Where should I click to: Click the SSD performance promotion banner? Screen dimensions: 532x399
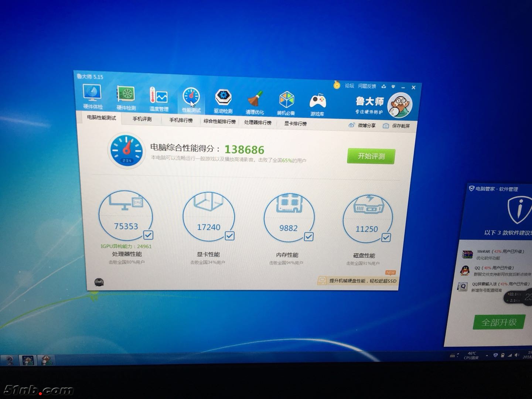(x=358, y=281)
